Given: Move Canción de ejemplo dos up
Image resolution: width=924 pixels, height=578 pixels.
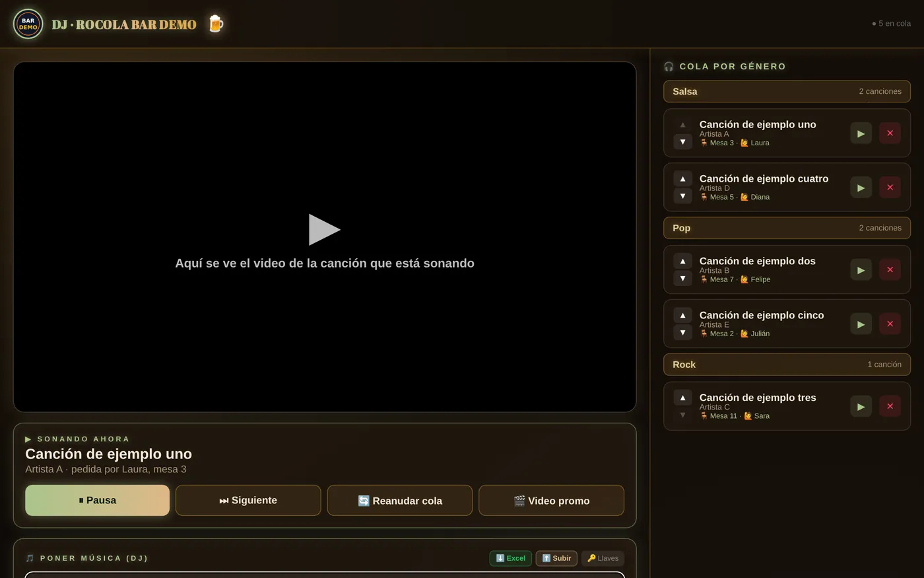Looking at the screenshot, I should point(682,261).
